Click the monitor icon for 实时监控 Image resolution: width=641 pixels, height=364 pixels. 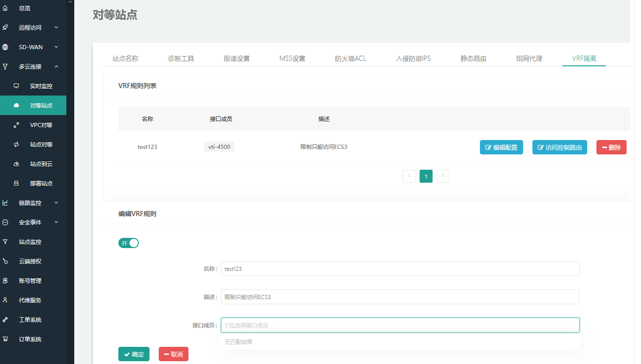[16, 86]
